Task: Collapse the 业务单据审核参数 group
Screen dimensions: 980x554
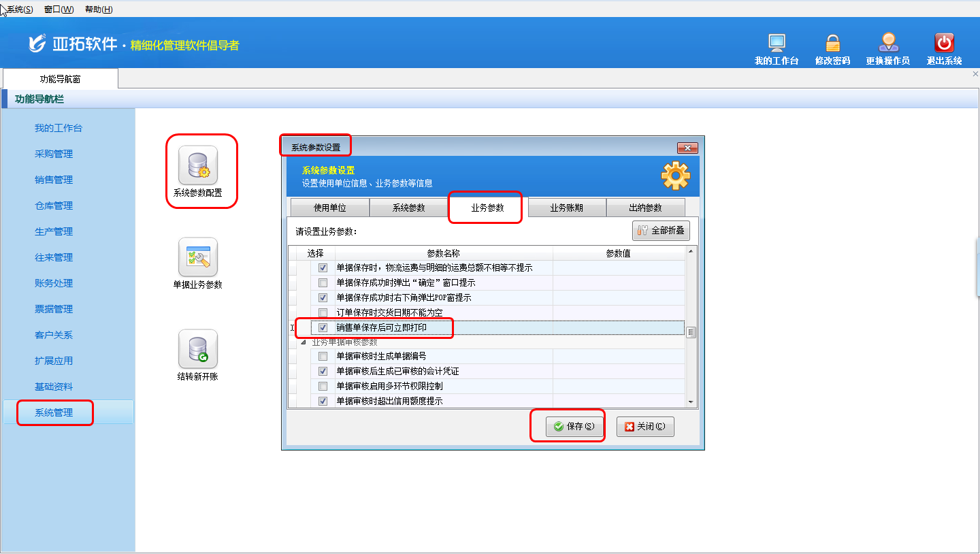Action: [304, 343]
